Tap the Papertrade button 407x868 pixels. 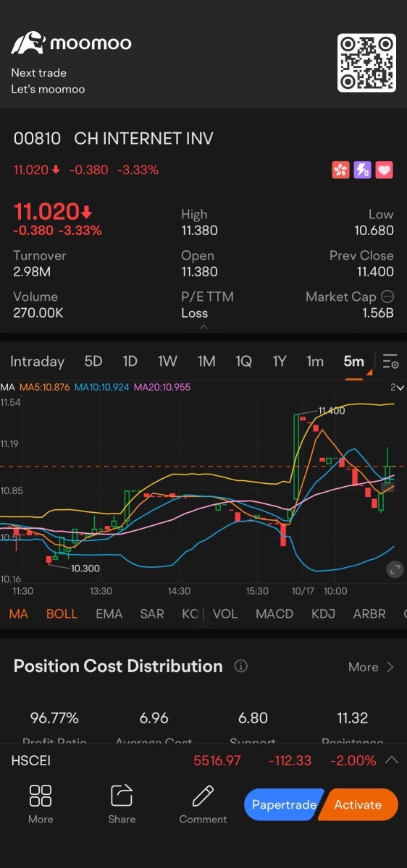click(x=284, y=804)
